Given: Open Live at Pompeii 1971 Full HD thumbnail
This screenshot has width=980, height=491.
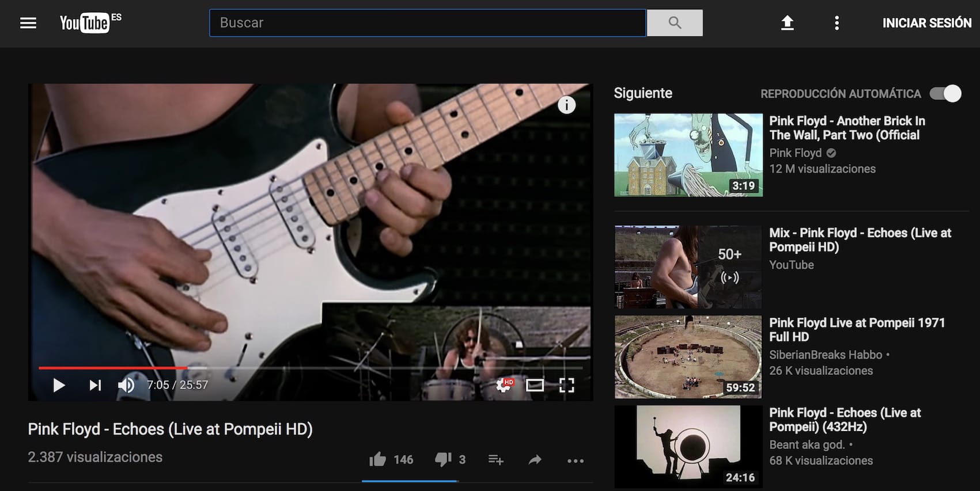Looking at the screenshot, I should pyautogui.click(x=688, y=357).
